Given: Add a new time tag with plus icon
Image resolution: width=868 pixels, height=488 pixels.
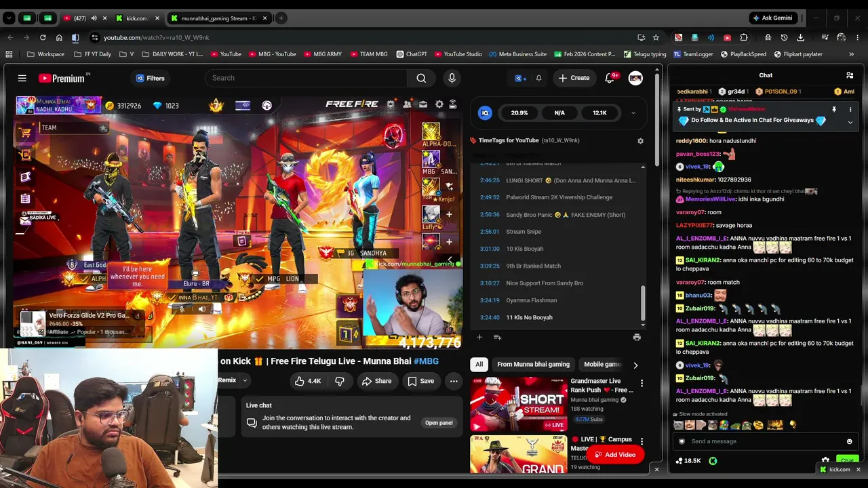Looking at the screenshot, I should (x=479, y=337).
